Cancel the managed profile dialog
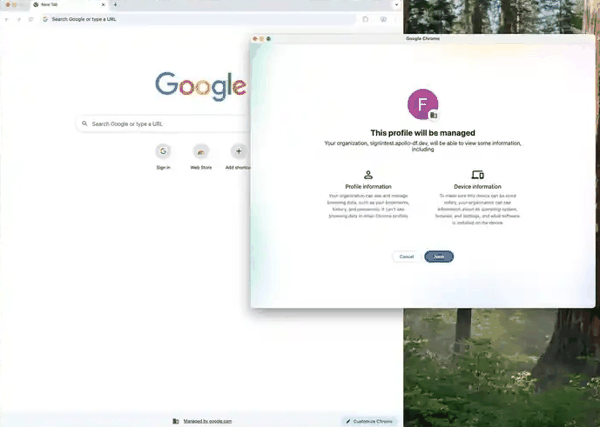This screenshot has width=600, height=427. (406, 256)
